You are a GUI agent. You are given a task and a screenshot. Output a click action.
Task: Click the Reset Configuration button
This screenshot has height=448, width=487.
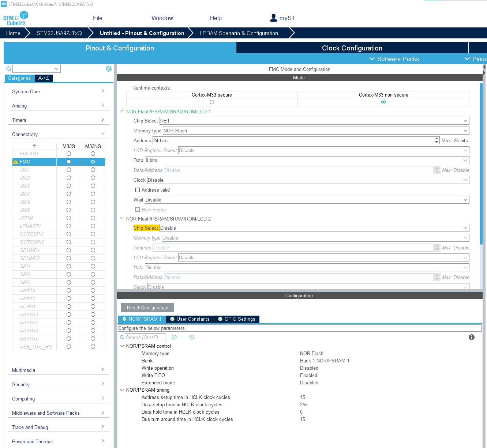pos(147,308)
